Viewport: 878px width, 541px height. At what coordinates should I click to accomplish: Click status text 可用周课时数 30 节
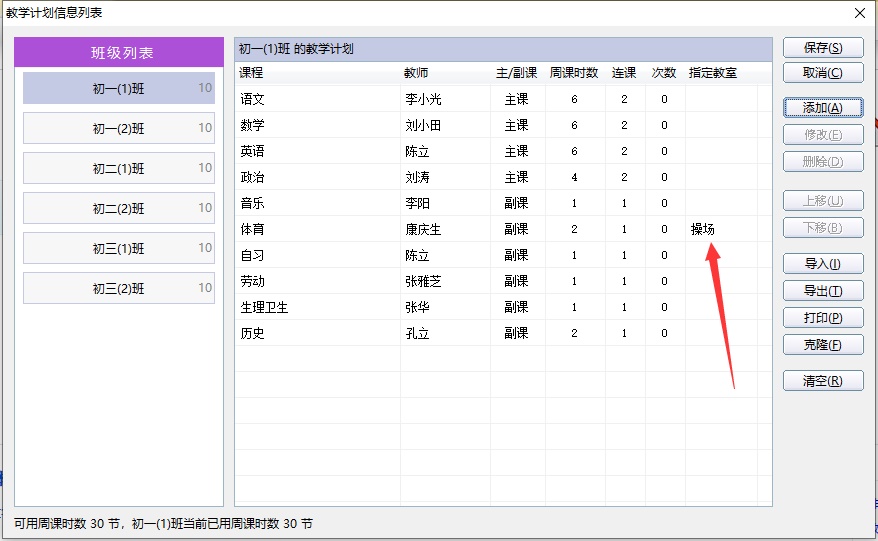67,524
